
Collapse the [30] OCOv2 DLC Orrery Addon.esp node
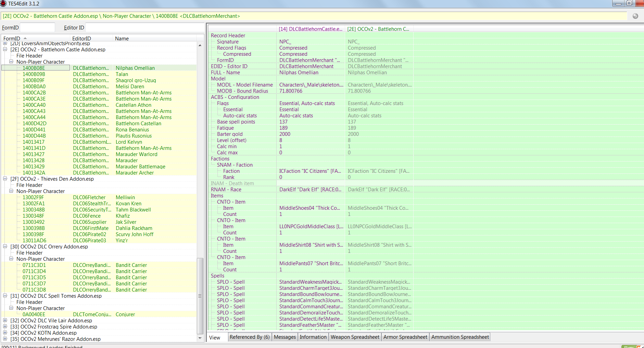(5, 246)
